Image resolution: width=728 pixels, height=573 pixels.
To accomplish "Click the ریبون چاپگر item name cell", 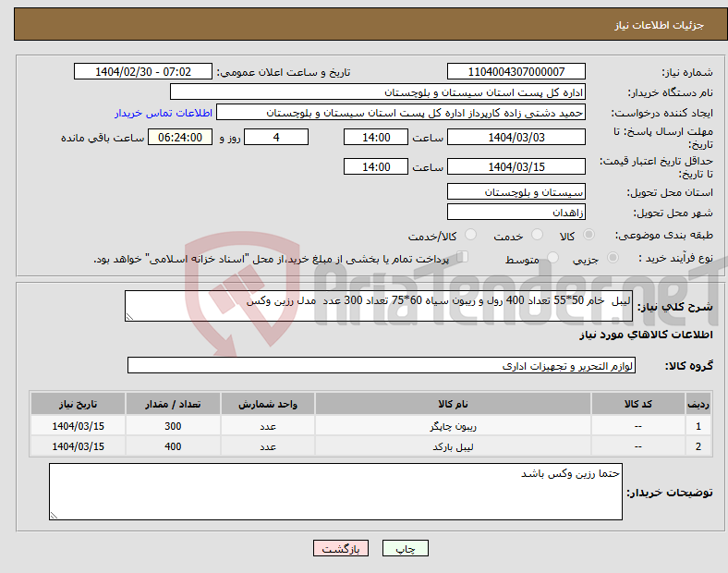I will [453, 426].
